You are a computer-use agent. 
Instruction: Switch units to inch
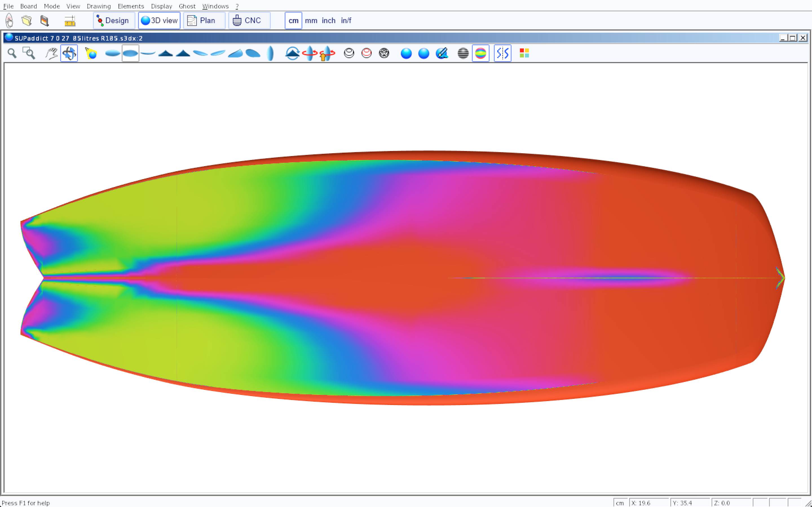click(x=328, y=21)
